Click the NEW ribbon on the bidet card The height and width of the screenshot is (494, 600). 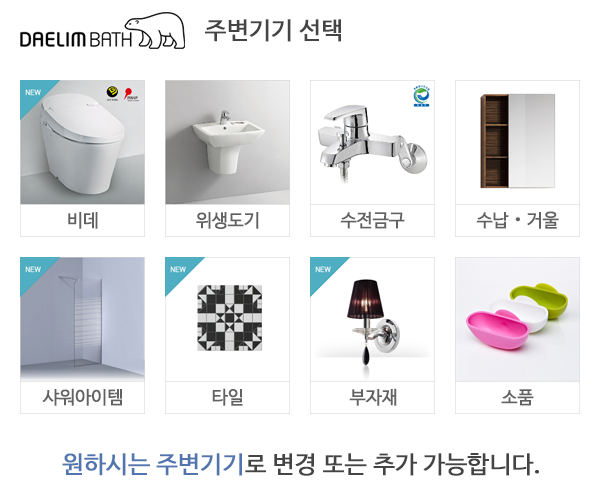pyautogui.click(x=34, y=93)
